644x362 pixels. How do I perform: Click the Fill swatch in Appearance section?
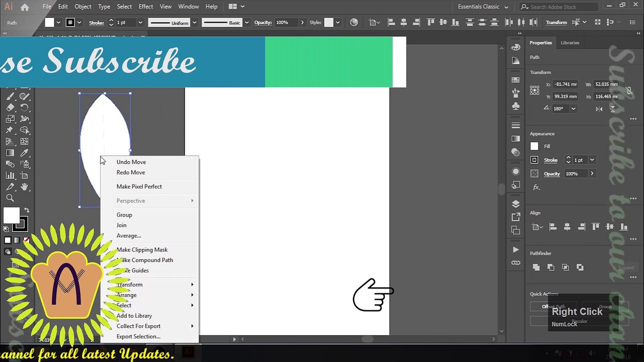[534, 146]
